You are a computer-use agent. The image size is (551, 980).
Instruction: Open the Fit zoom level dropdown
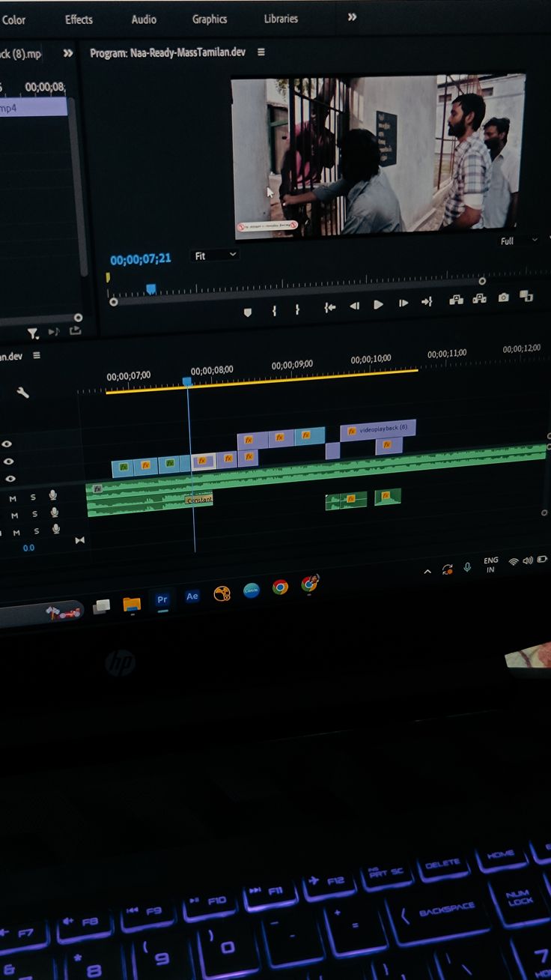[x=216, y=255]
